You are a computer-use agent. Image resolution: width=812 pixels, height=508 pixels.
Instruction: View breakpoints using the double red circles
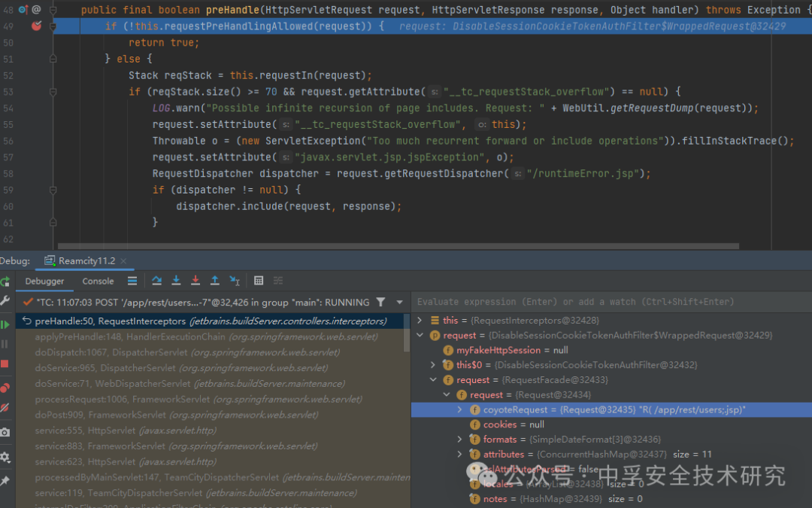[5, 388]
